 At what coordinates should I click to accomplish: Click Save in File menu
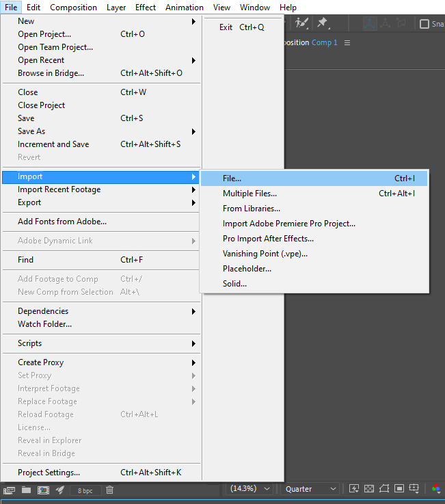(x=101, y=118)
